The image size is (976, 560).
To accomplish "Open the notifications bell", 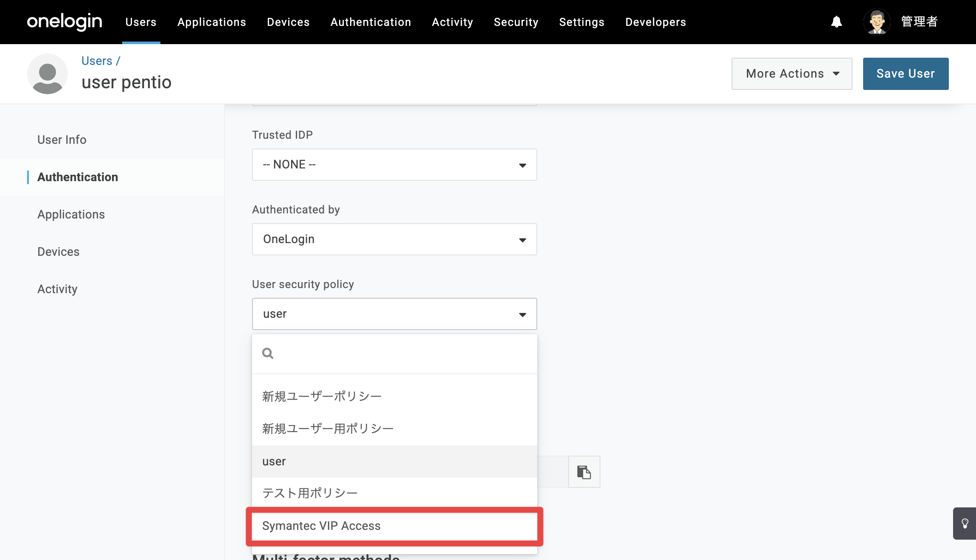I will tap(836, 22).
